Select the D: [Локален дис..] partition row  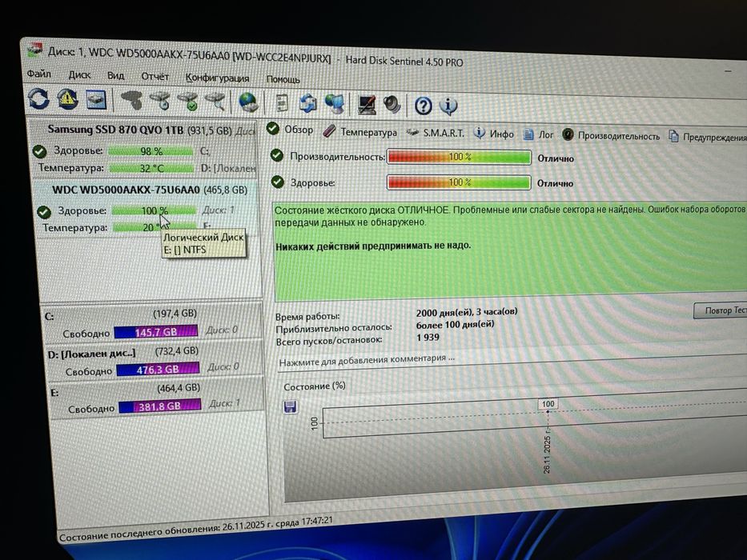pyautogui.click(x=155, y=359)
